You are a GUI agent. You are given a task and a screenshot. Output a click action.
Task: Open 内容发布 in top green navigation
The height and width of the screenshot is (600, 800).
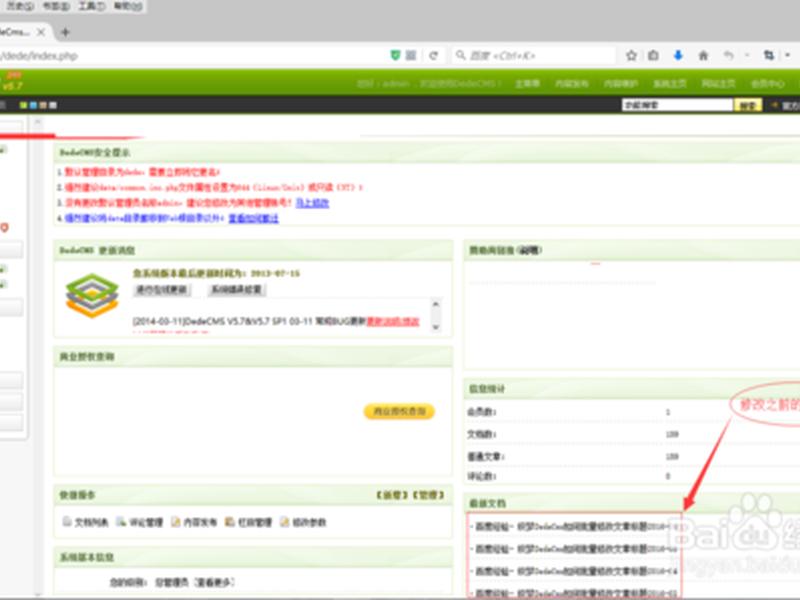click(571, 83)
